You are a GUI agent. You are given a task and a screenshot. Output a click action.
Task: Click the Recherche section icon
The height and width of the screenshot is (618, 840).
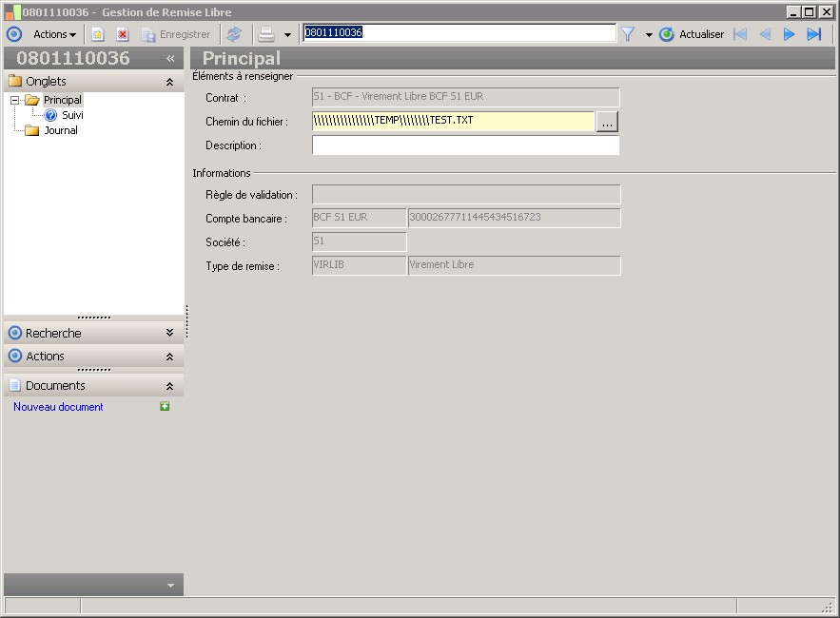click(x=15, y=333)
